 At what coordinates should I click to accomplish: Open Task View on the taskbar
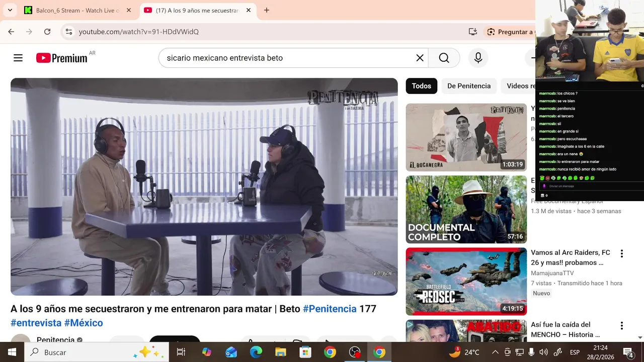(181, 352)
